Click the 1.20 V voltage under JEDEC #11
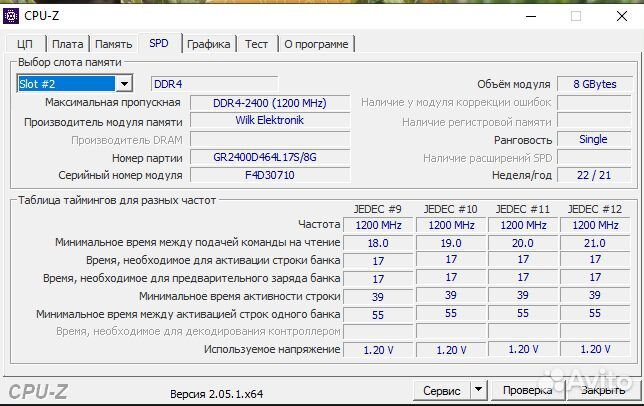Image resolution: width=644 pixels, height=406 pixels. [x=523, y=349]
